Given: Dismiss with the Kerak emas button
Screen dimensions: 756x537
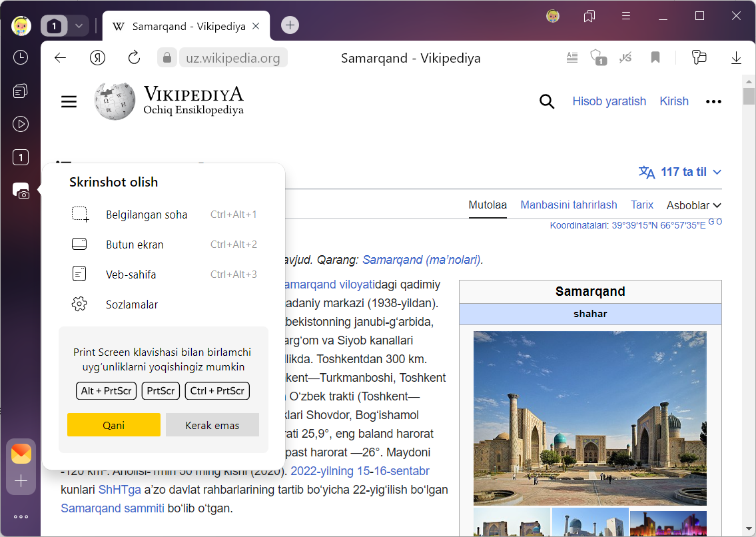Looking at the screenshot, I should coord(212,425).
